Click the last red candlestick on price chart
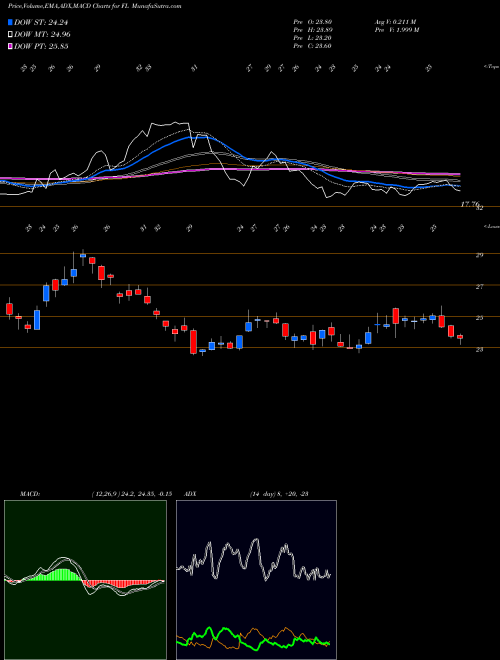Image resolution: width=500 pixels, height=660 pixels. [460, 337]
